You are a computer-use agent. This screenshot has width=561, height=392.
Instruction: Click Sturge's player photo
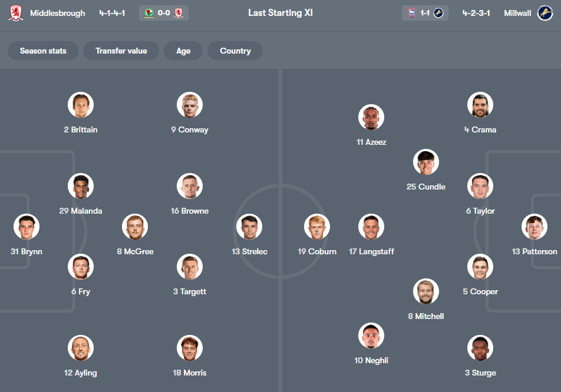tap(480, 348)
